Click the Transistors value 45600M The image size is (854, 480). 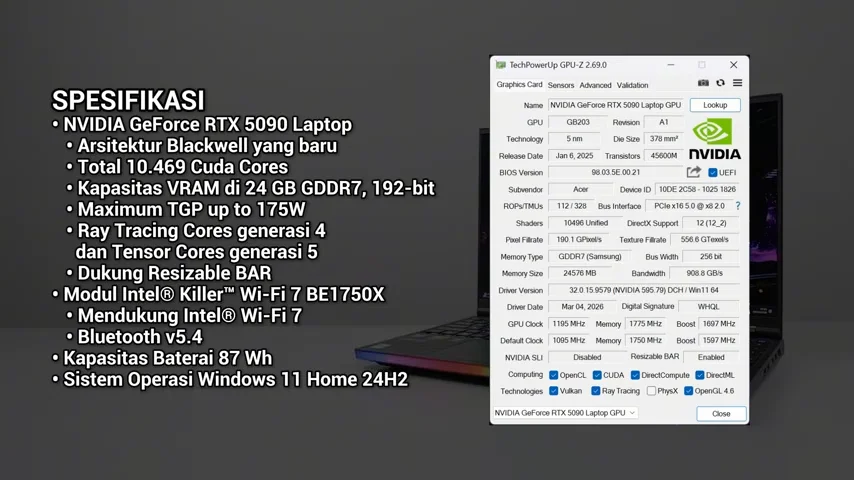pyautogui.click(x=663, y=155)
